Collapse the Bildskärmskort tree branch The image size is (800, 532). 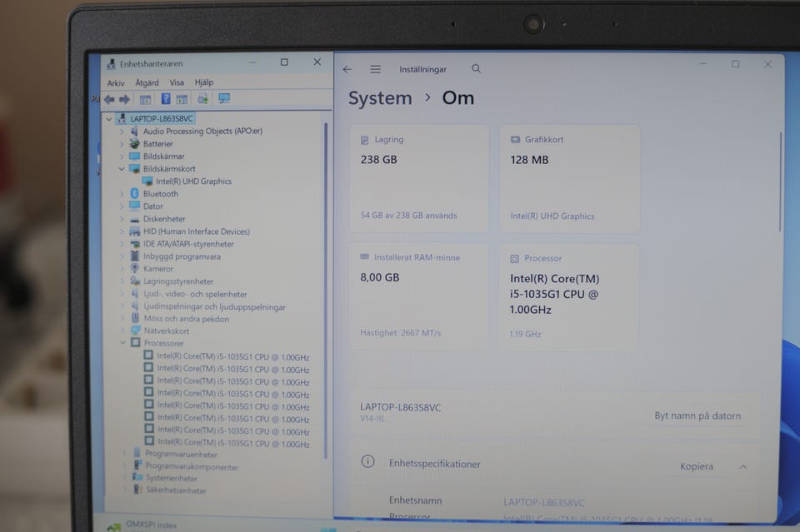(x=122, y=169)
